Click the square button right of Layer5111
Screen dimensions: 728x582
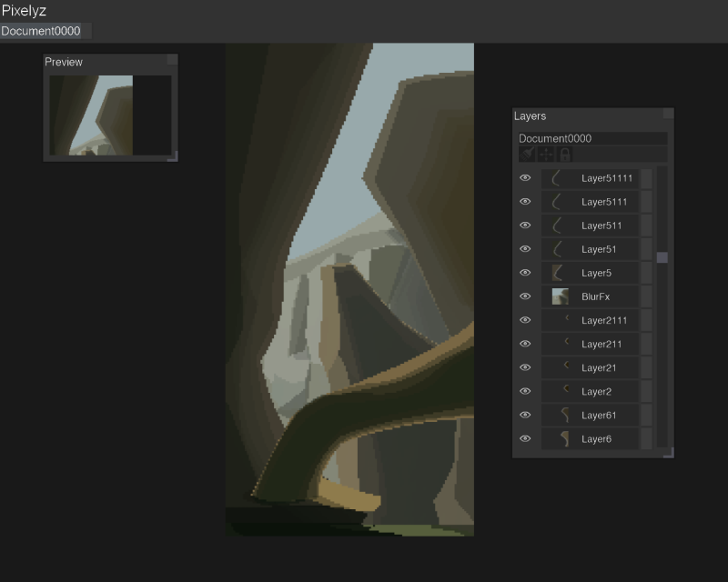(646, 202)
